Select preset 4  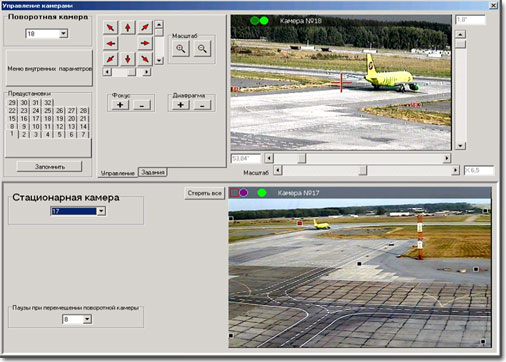click(x=48, y=135)
